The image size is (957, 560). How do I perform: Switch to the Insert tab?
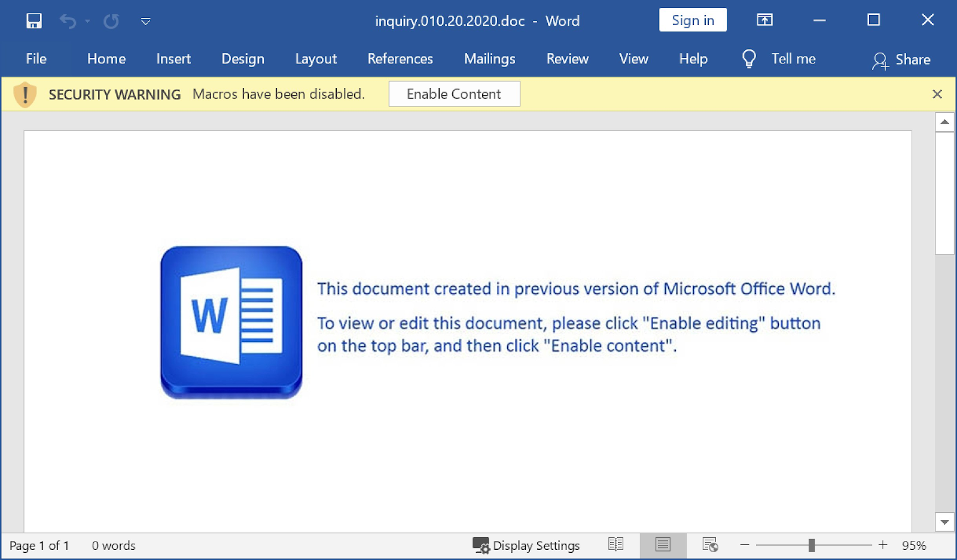click(x=173, y=59)
